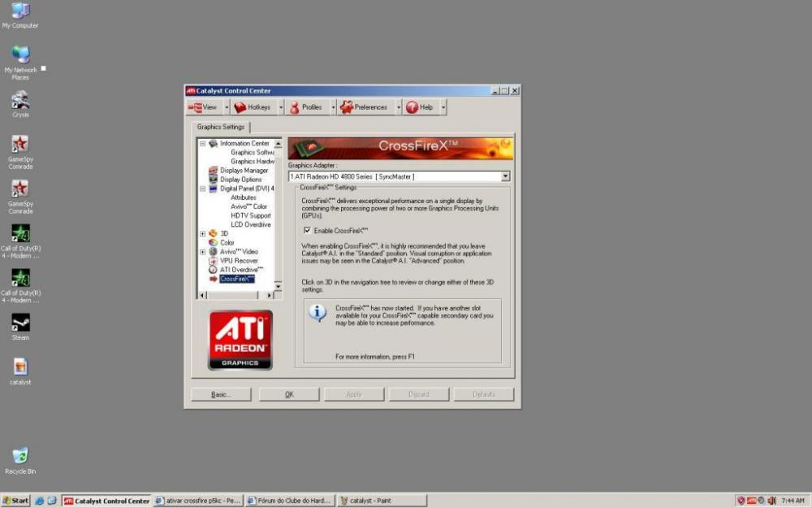Open Displays Manager in the tree
812x508 pixels.
[x=244, y=171]
